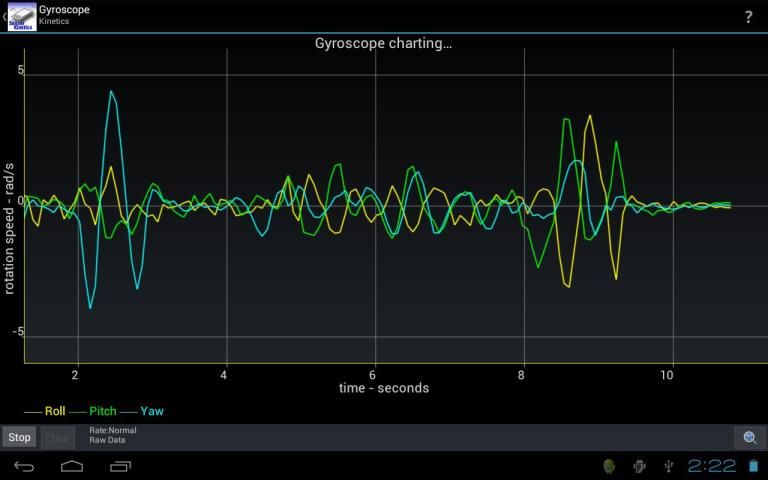Click the system clock showing 2:22
Viewport: 768px width, 480px height.
pyautogui.click(x=712, y=466)
